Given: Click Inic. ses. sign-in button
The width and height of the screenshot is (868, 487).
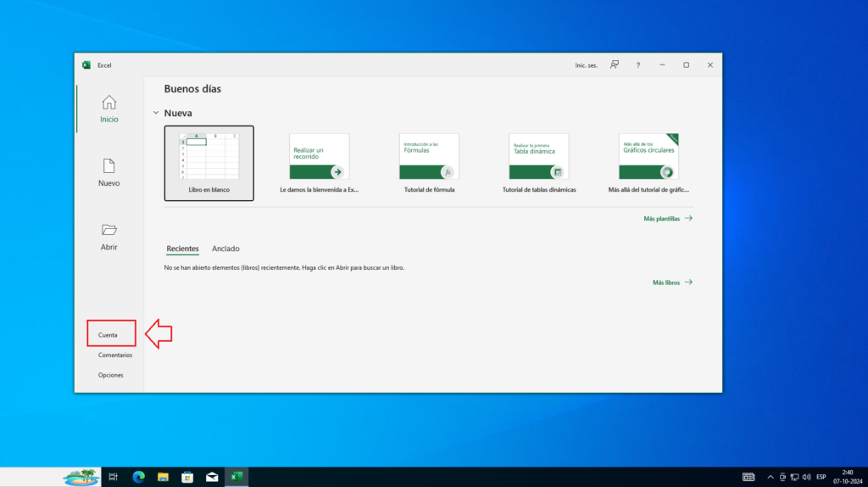Looking at the screenshot, I should [x=587, y=65].
